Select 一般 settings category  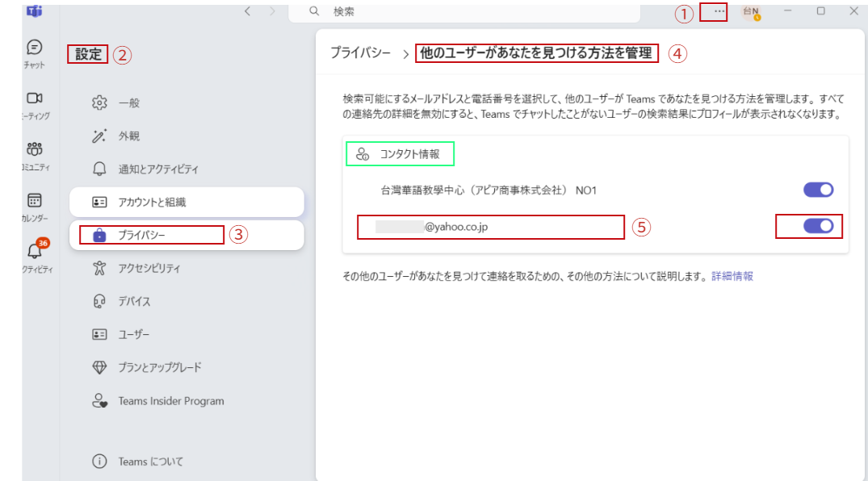129,103
